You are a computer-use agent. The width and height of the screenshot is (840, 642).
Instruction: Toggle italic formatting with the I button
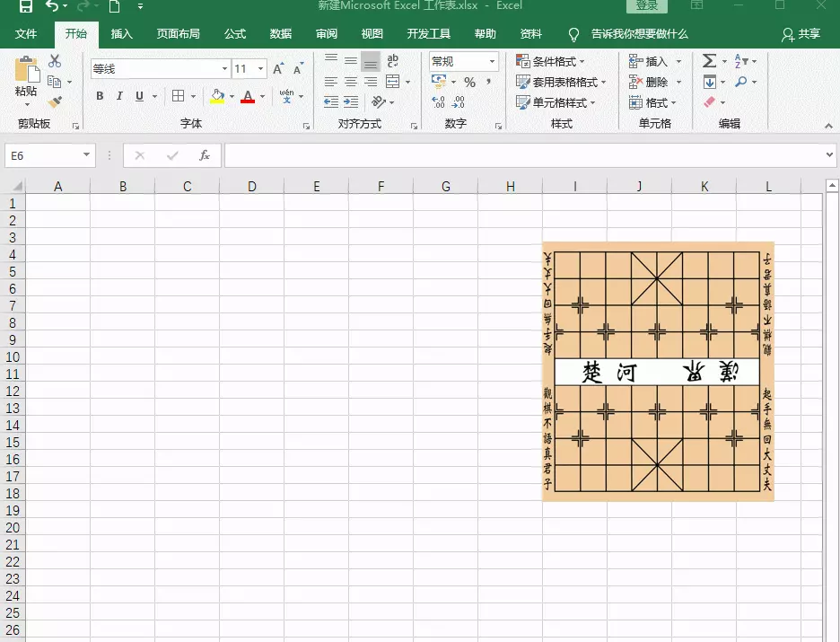[x=119, y=96]
